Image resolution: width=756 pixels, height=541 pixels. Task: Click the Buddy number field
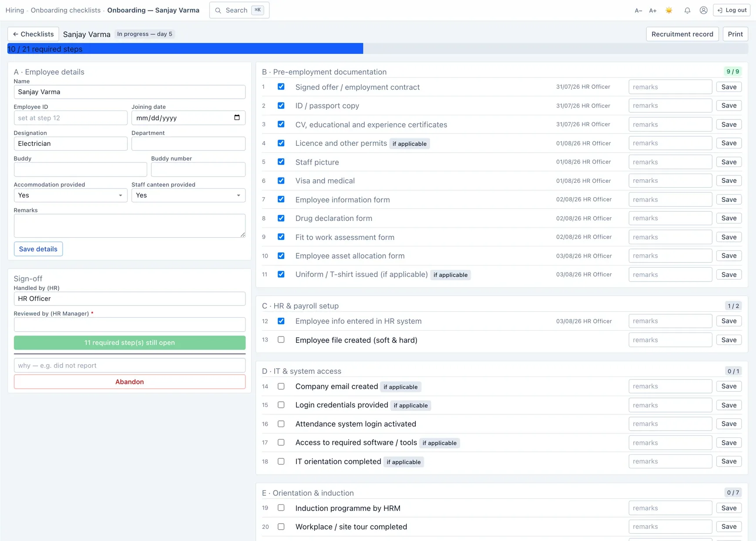[198, 169]
